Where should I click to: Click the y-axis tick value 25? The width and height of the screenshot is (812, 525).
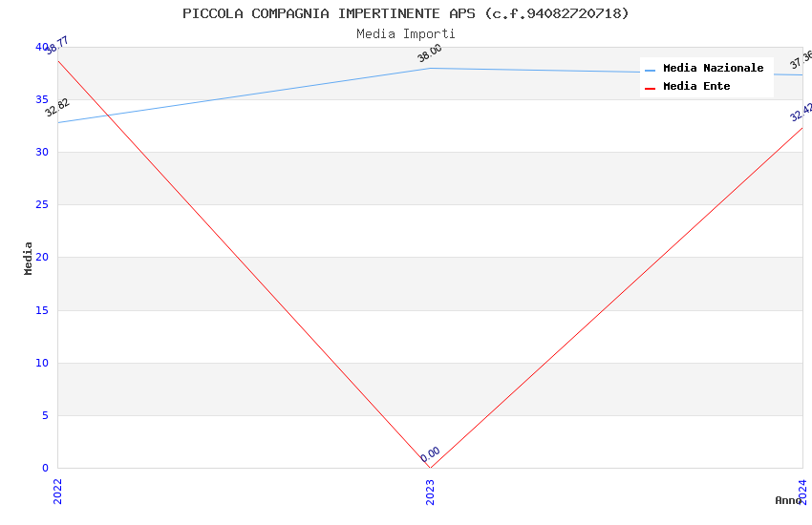tap(41, 205)
